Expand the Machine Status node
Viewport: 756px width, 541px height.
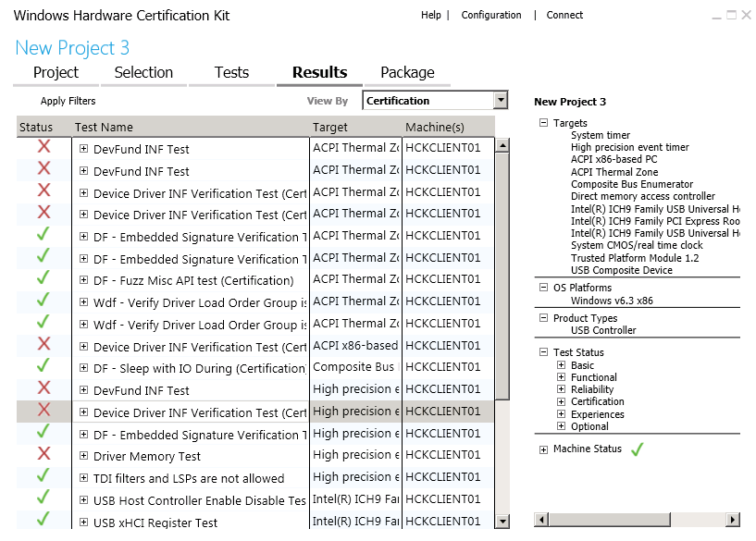[x=543, y=449]
